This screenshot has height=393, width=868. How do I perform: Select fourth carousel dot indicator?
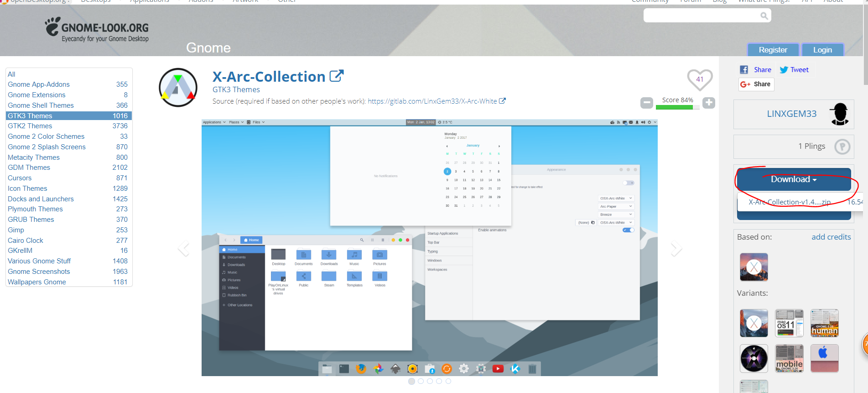[x=439, y=381]
